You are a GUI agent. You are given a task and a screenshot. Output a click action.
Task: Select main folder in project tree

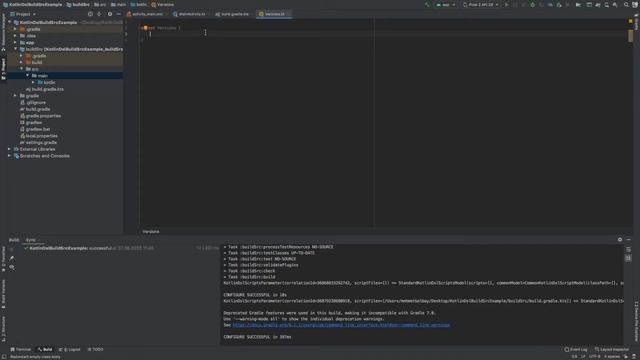(x=42, y=76)
